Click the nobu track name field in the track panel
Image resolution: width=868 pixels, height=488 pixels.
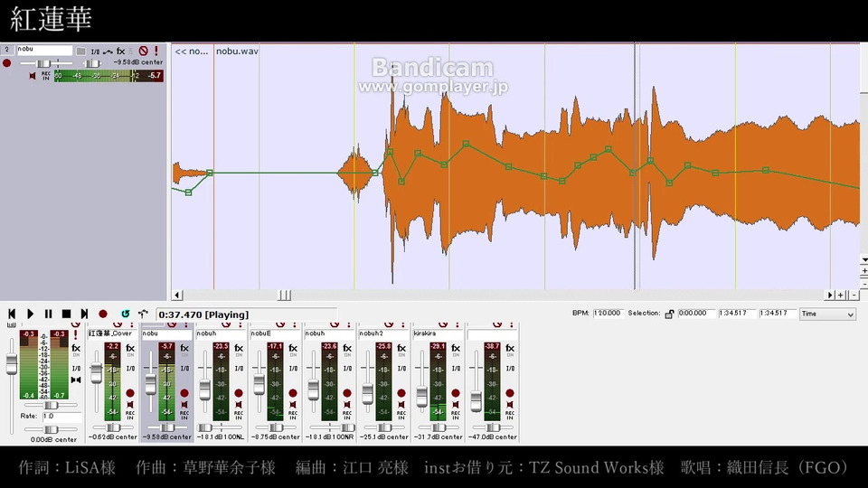[44, 50]
